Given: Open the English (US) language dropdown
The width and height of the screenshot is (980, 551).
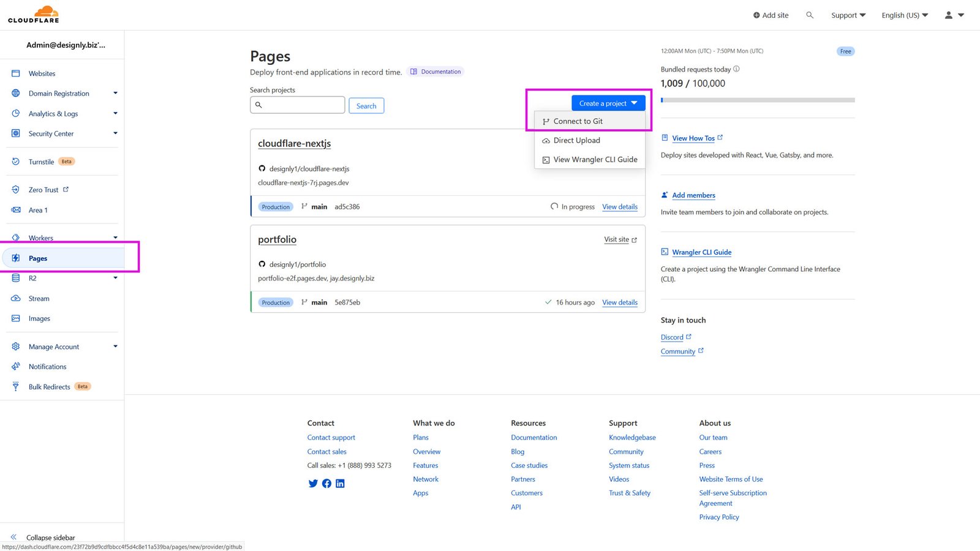Looking at the screenshot, I should point(905,15).
